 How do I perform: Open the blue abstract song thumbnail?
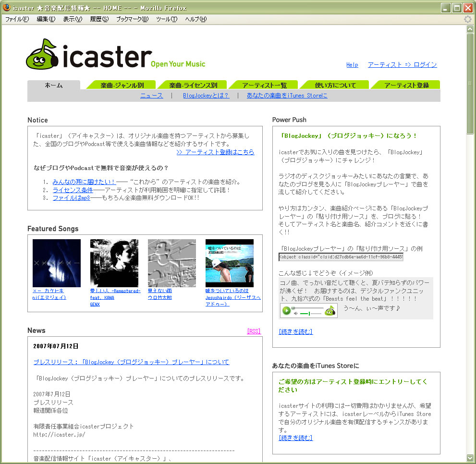[57, 263]
